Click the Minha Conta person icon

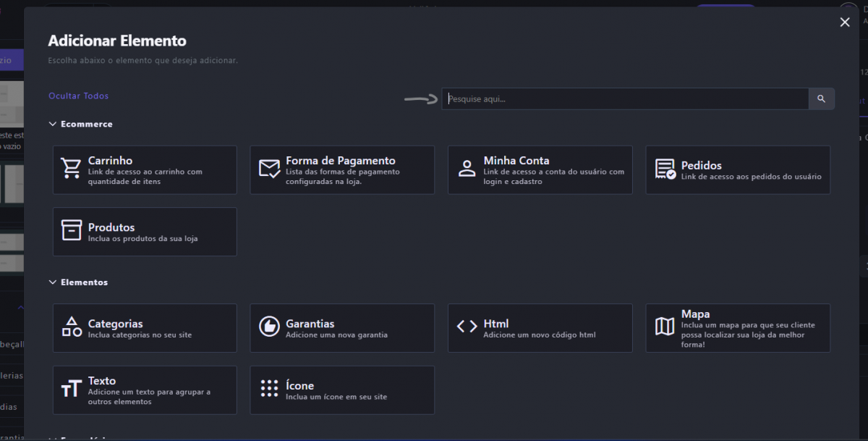pyautogui.click(x=467, y=169)
